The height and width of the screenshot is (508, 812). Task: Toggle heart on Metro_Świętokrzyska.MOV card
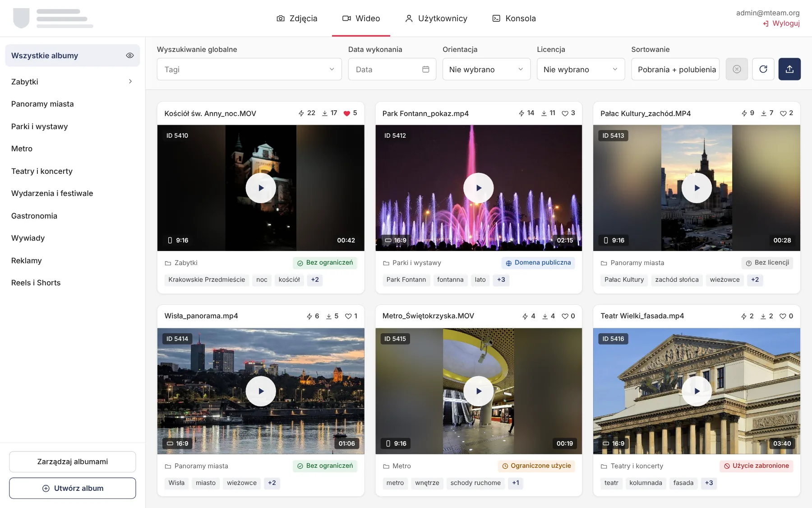[x=565, y=316]
